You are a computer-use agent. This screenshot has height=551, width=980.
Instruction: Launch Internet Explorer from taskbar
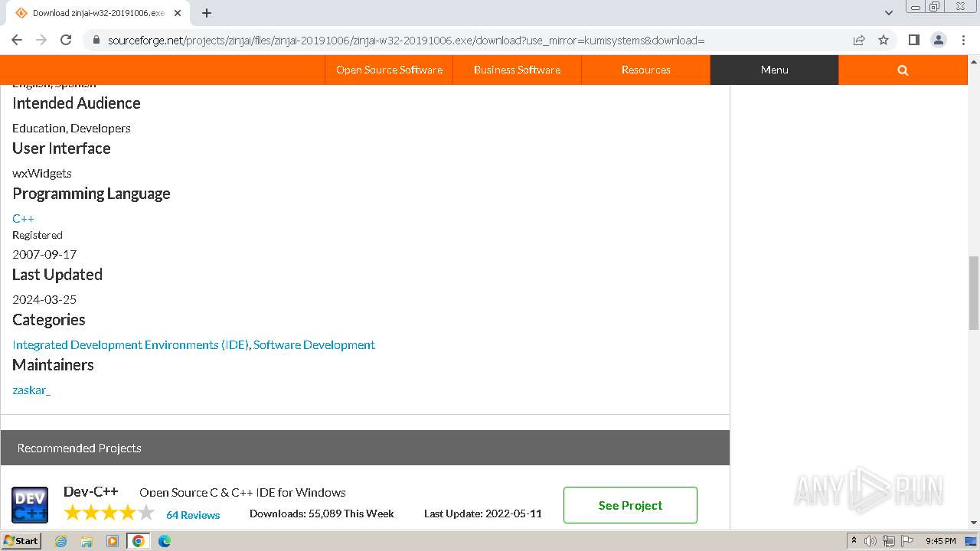coord(61,541)
